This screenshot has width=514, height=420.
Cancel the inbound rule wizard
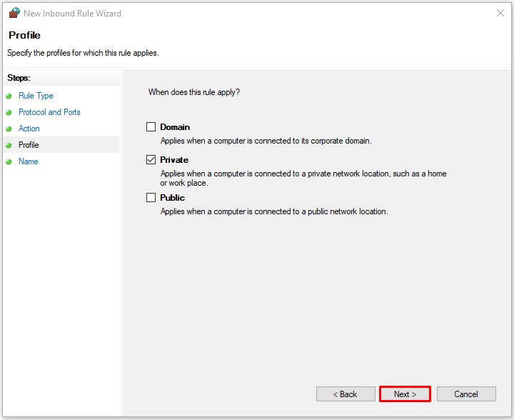(x=466, y=394)
